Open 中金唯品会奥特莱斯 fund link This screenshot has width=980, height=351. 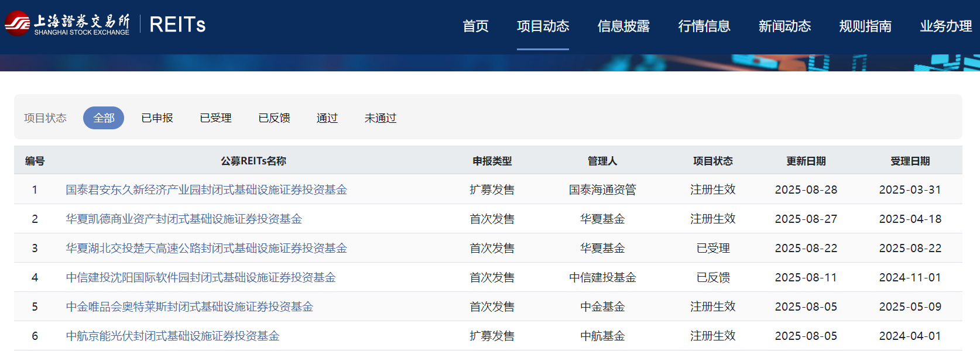[x=189, y=307]
